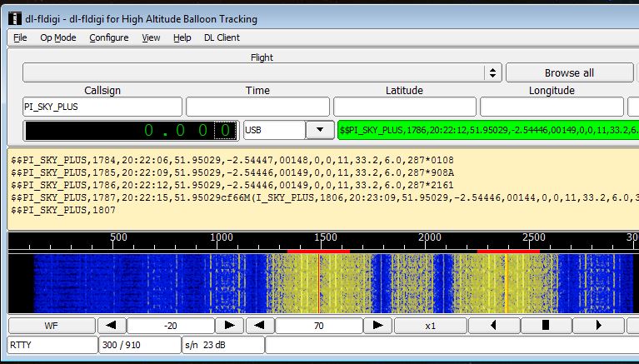Click the empty Time field

[257, 107]
